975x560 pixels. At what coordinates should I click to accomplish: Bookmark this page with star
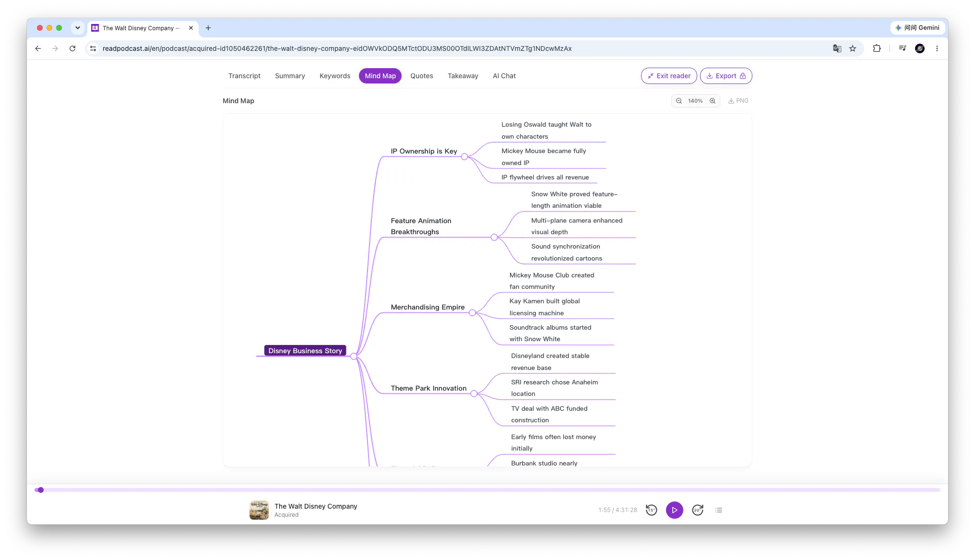tap(853, 48)
